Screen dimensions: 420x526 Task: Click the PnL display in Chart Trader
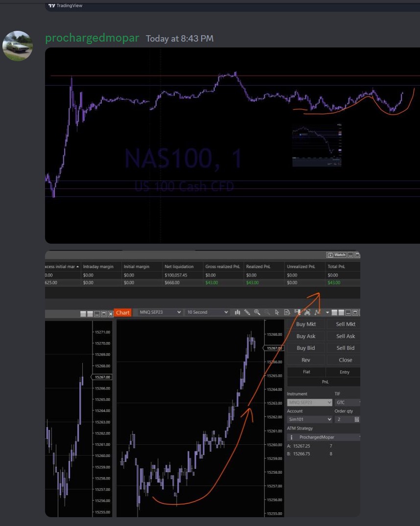tap(324, 382)
